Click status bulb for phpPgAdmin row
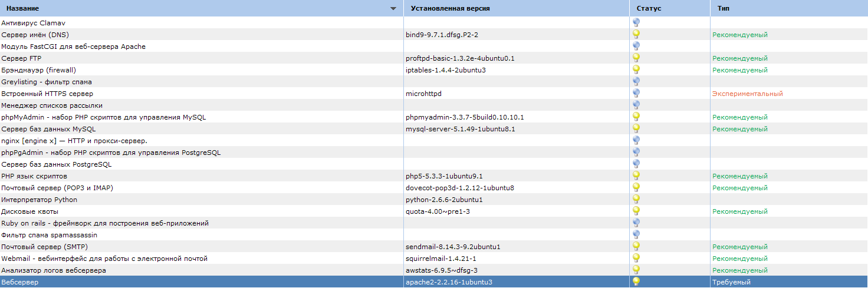The height and width of the screenshot is (288, 868). coord(636,152)
